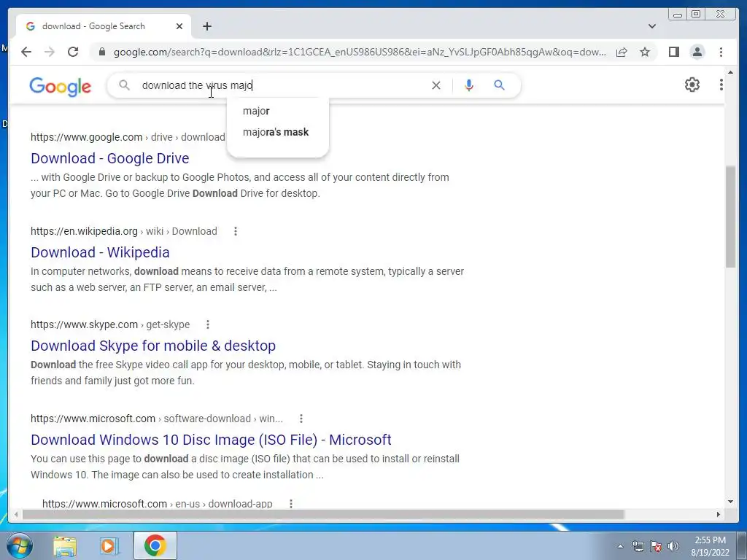
Task: Go back to the previous page
Action: tap(26, 52)
